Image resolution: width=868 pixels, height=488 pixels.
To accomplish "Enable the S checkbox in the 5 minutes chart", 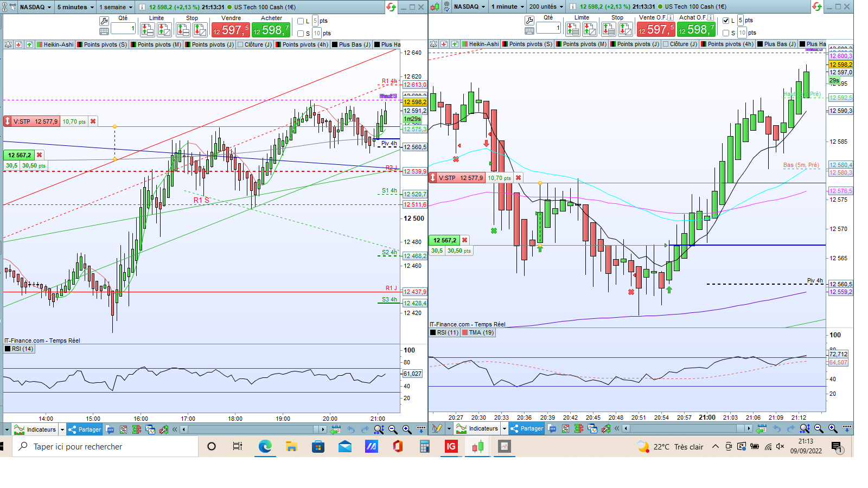I will 301,34.
